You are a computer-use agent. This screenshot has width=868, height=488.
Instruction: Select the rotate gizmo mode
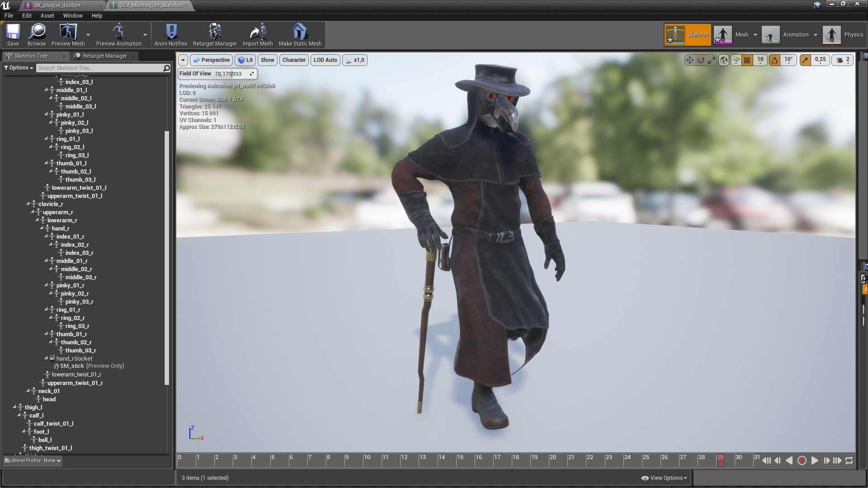(701, 60)
